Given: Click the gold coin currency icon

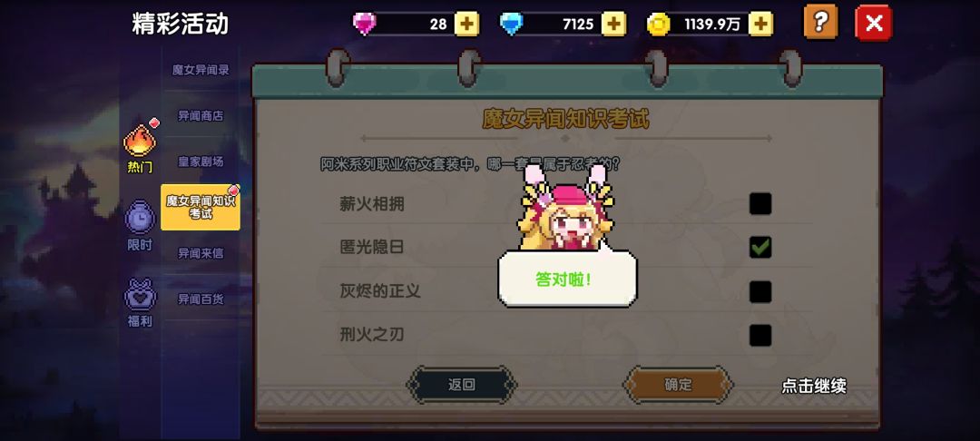Looking at the screenshot, I should pyautogui.click(x=658, y=24).
